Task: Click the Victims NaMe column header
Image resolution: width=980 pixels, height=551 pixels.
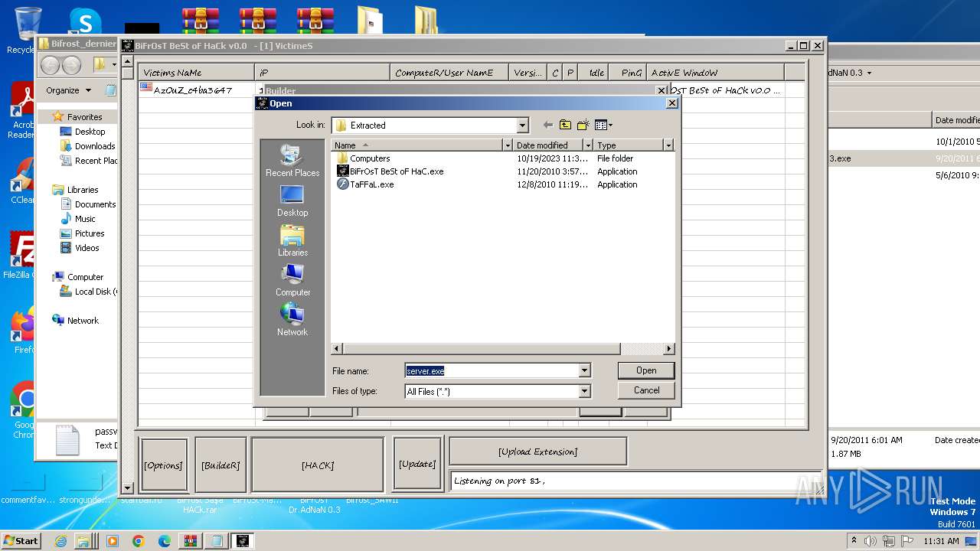Action: pos(197,73)
